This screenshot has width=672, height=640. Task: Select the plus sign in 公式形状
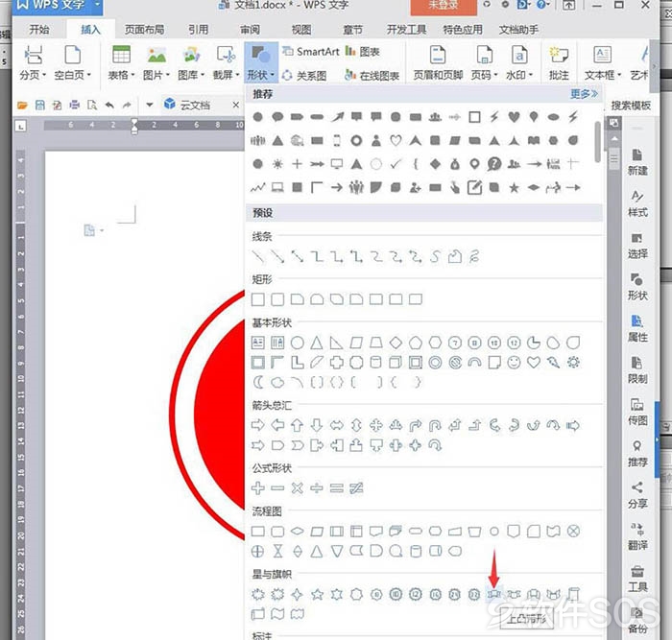pos(257,488)
